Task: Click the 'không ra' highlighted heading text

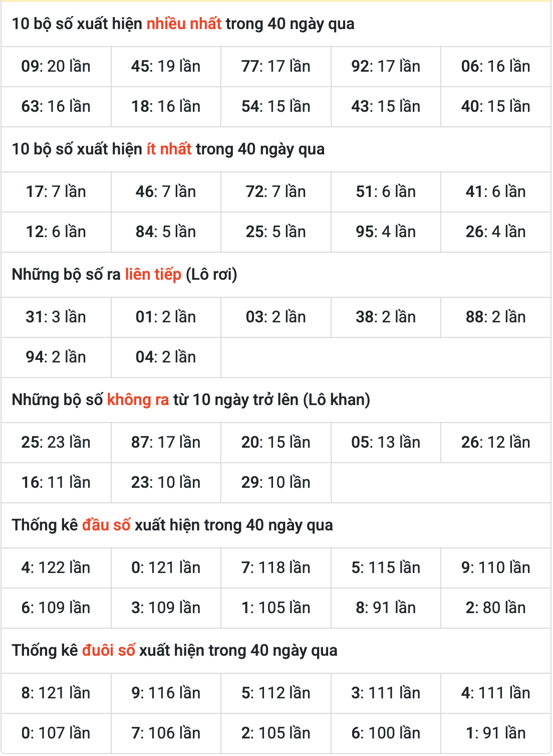Action: point(138,400)
